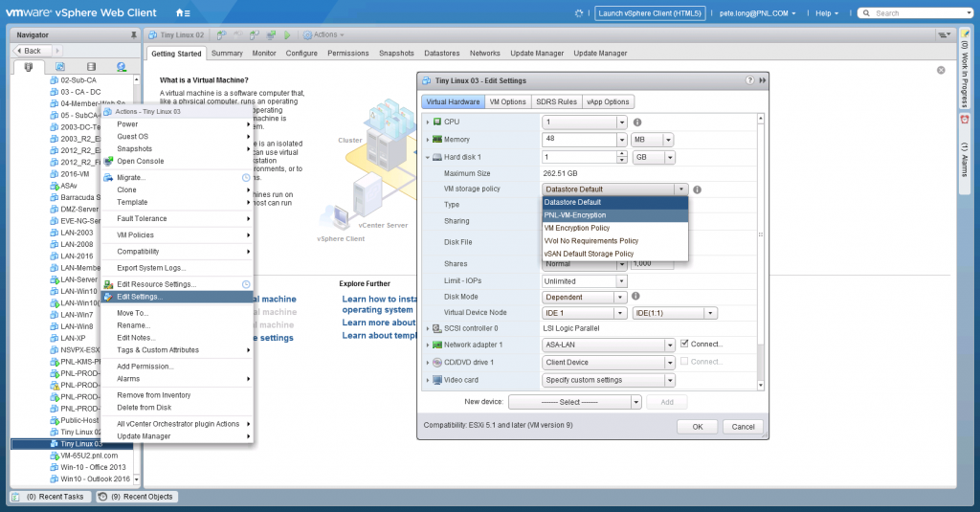Open the Hosts and Clusters navigator icon
980x512 pixels.
tap(28, 66)
